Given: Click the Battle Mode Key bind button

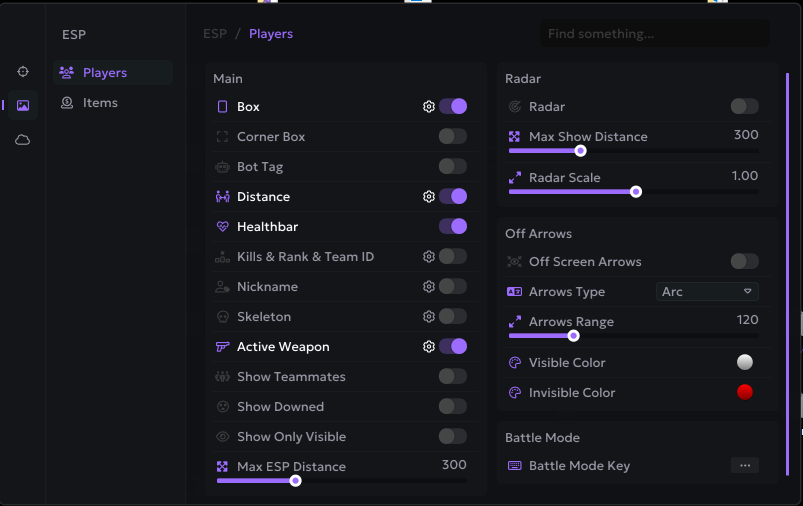Looking at the screenshot, I should (744, 466).
